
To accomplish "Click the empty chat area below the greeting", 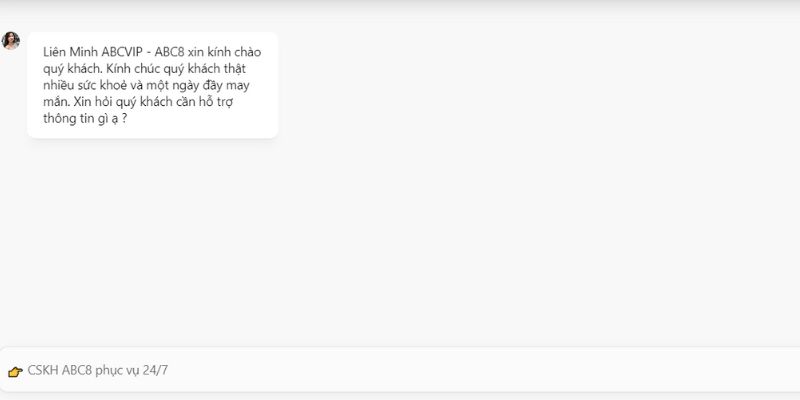I will (400, 240).
